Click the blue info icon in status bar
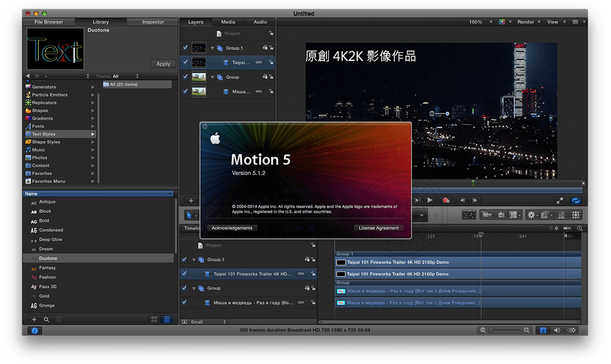Screen dimensions: 611x364 click(x=35, y=330)
